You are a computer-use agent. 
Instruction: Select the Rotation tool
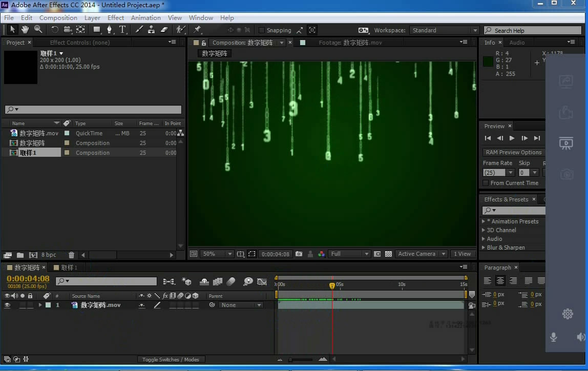click(x=55, y=30)
